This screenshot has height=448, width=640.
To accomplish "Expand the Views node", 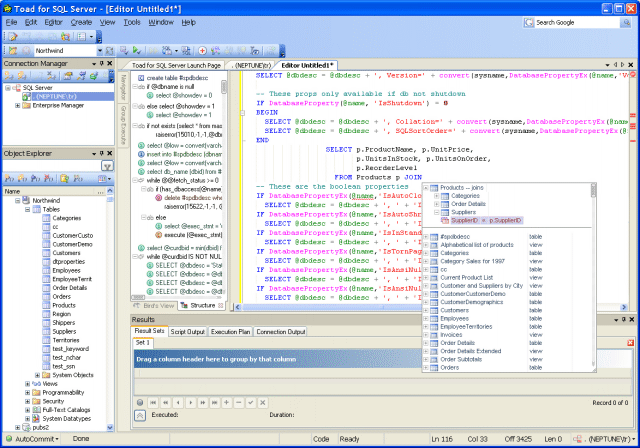I will point(27,384).
